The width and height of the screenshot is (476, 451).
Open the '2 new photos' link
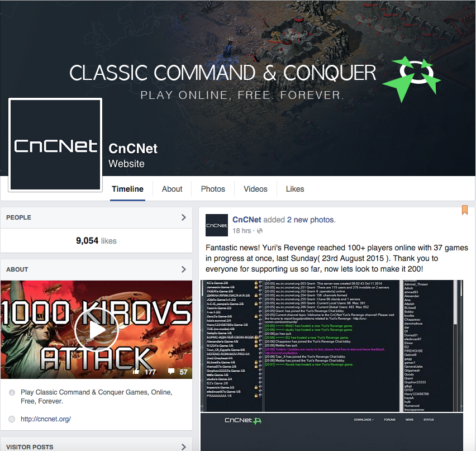pyautogui.click(x=311, y=220)
